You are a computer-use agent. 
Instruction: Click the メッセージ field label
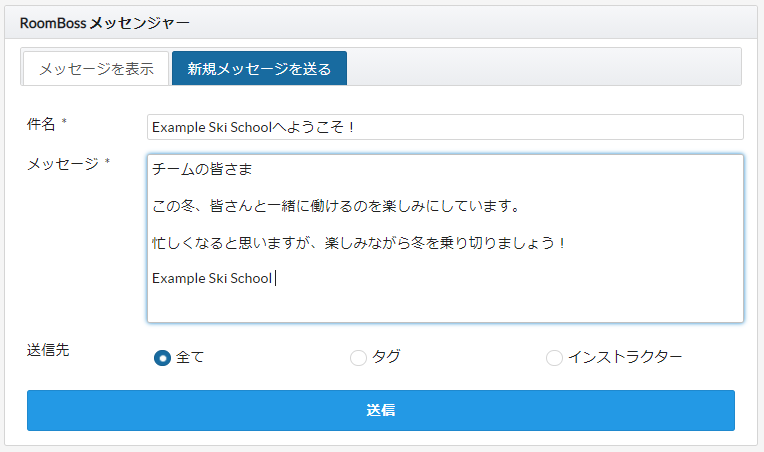tap(62, 163)
